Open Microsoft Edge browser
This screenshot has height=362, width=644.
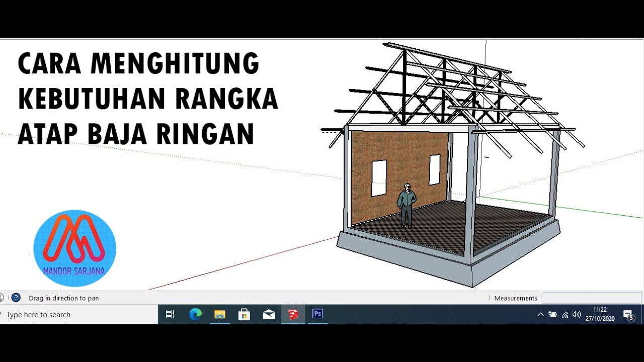[x=195, y=314]
